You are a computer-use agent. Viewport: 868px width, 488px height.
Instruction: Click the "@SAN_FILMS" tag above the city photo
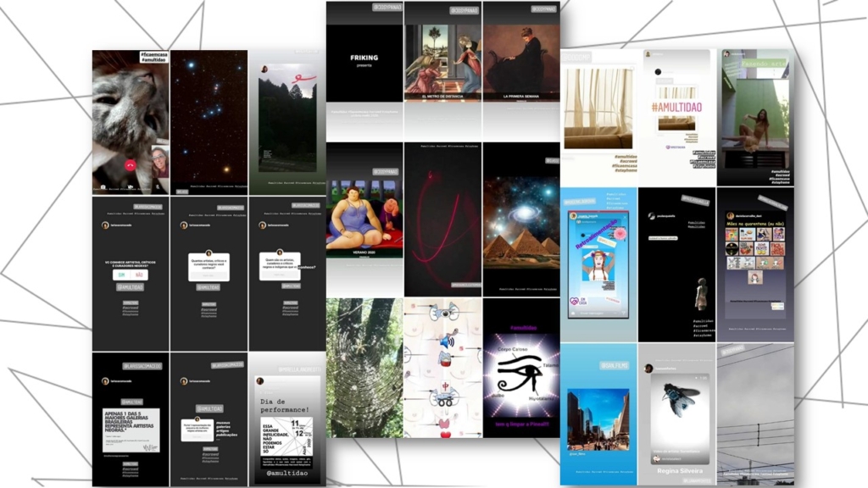(614, 366)
